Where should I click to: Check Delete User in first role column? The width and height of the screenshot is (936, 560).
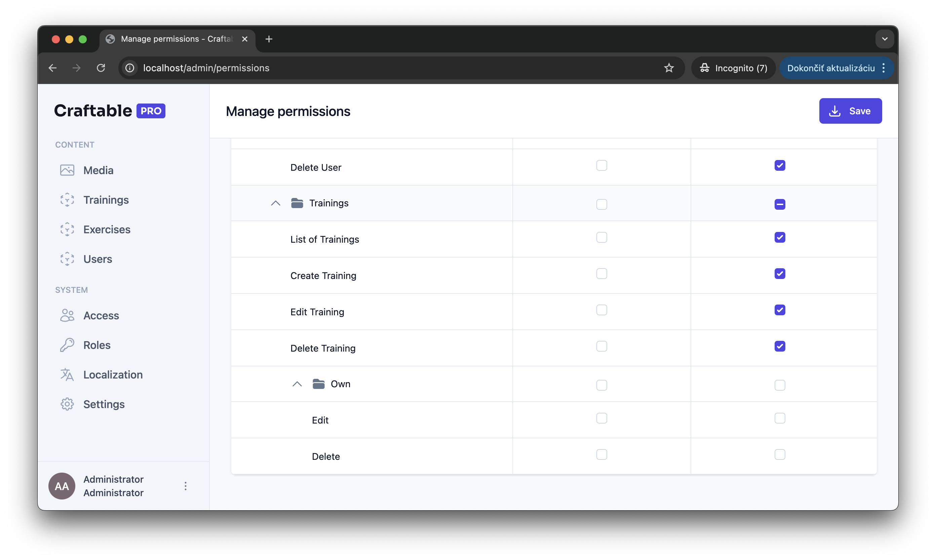coord(601,166)
